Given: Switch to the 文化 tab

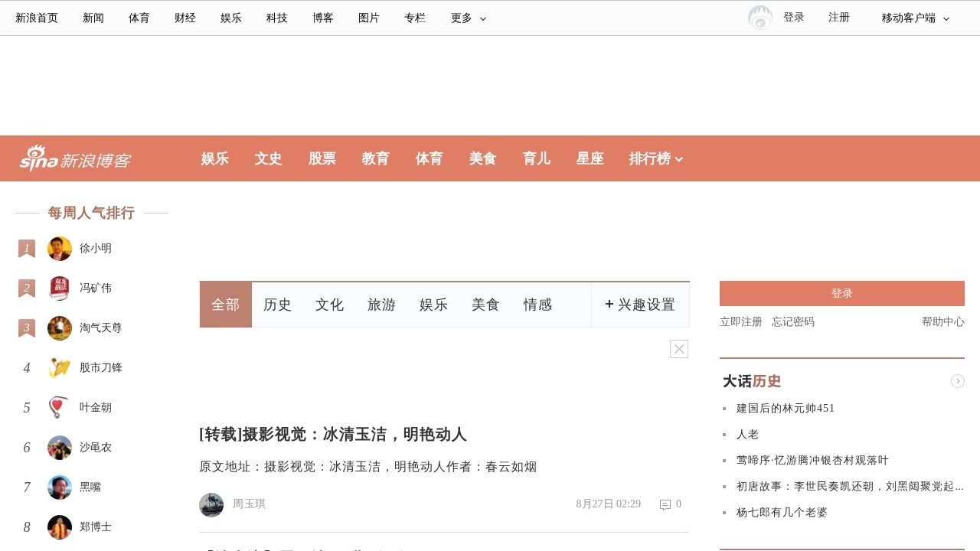Looking at the screenshot, I should coord(330,305).
